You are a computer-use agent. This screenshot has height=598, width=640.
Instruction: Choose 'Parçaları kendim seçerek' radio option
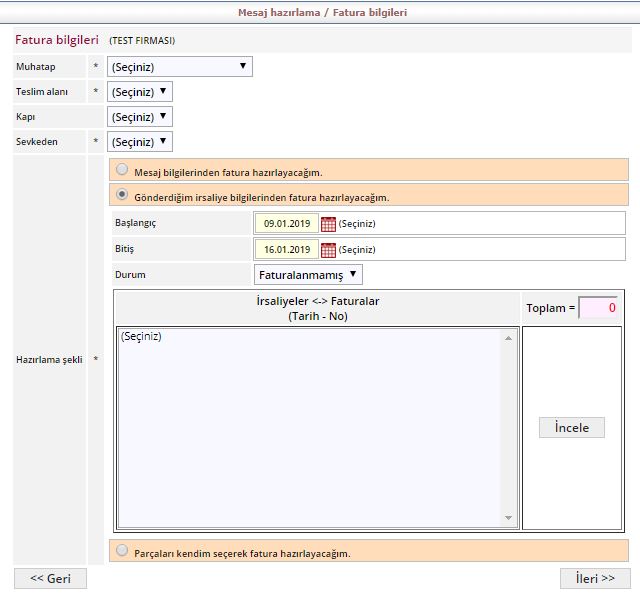122,550
